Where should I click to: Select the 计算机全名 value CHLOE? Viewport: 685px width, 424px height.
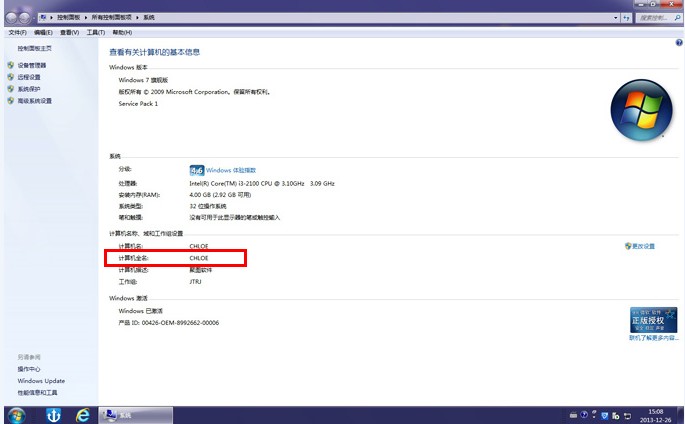point(199,258)
